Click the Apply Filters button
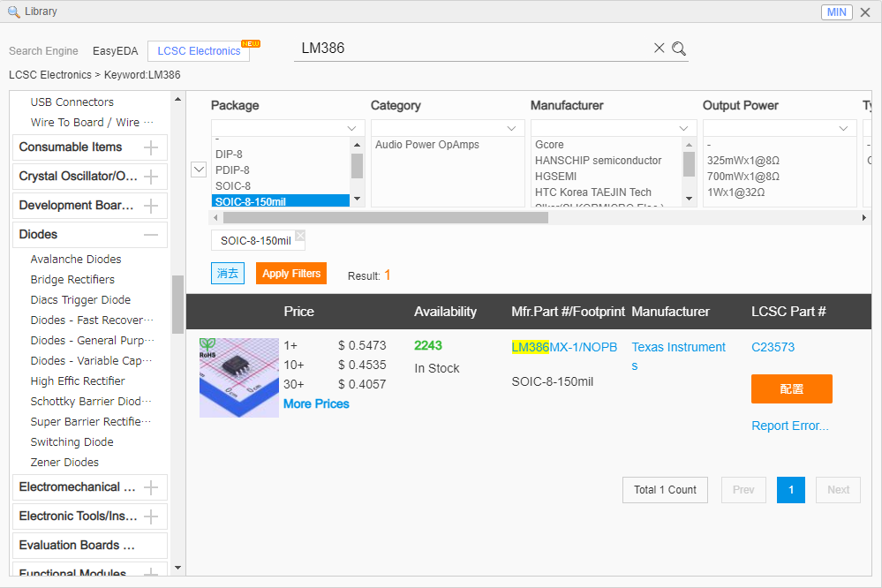882x588 pixels. click(x=291, y=274)
